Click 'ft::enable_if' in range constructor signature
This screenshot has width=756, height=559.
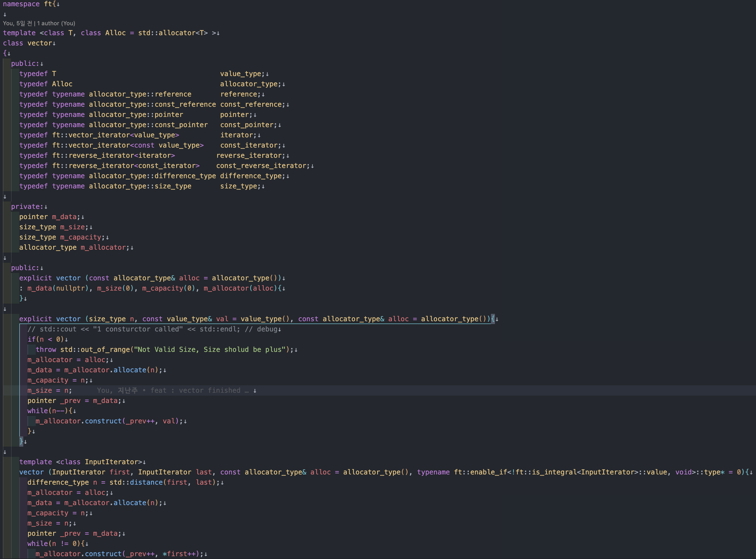click(480, 472)
